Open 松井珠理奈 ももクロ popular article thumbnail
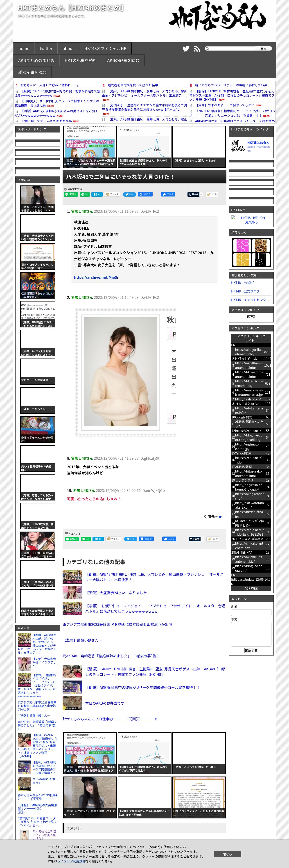 38,286
